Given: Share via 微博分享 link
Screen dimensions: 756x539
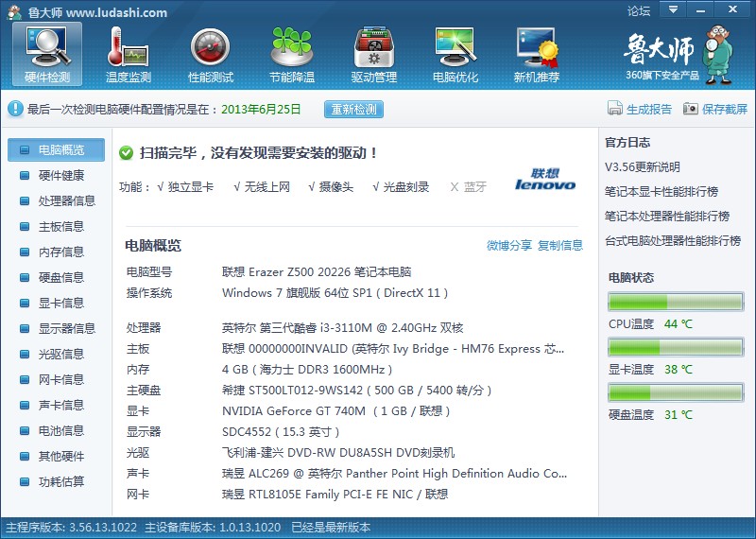Looking at the screenshot, I should point(509,245).
